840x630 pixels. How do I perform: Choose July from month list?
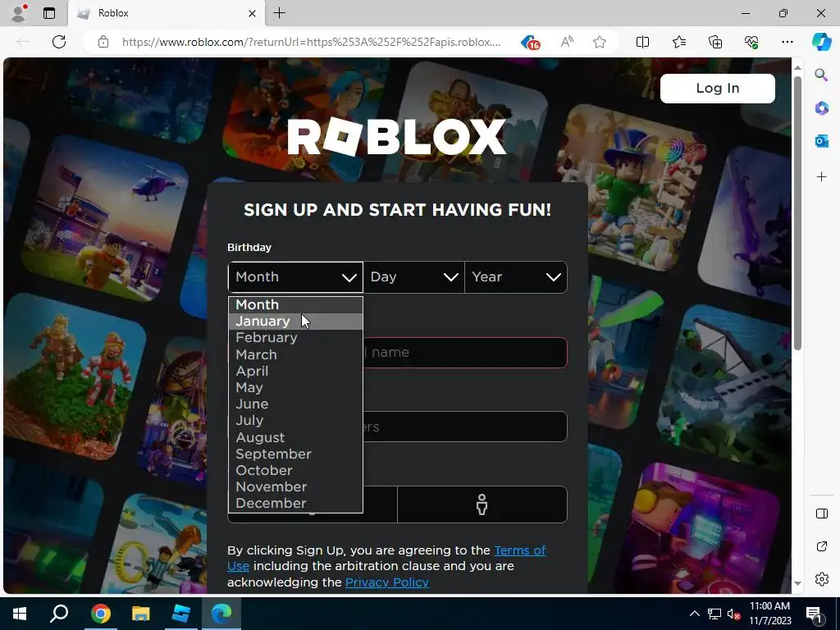click(295, 421)
